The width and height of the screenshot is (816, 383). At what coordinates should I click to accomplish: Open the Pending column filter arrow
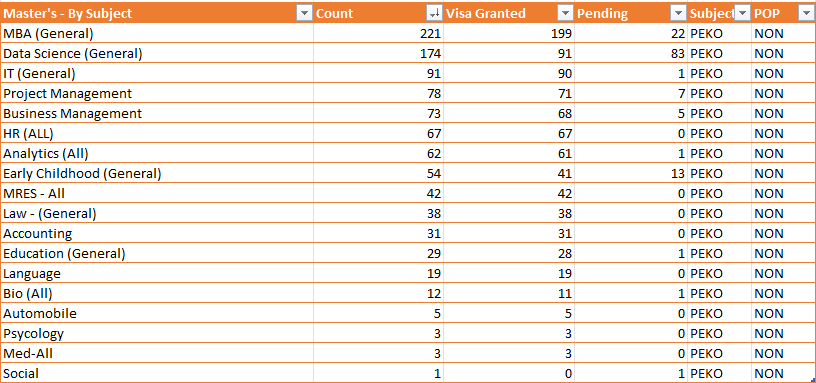[x=678, y=13]
